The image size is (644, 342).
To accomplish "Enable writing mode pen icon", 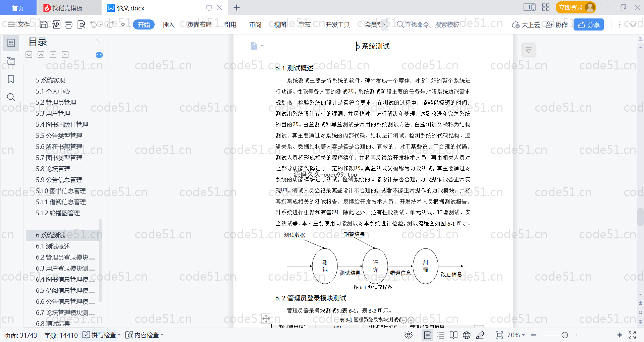I will pyautogui.click(x=480, y=335).
